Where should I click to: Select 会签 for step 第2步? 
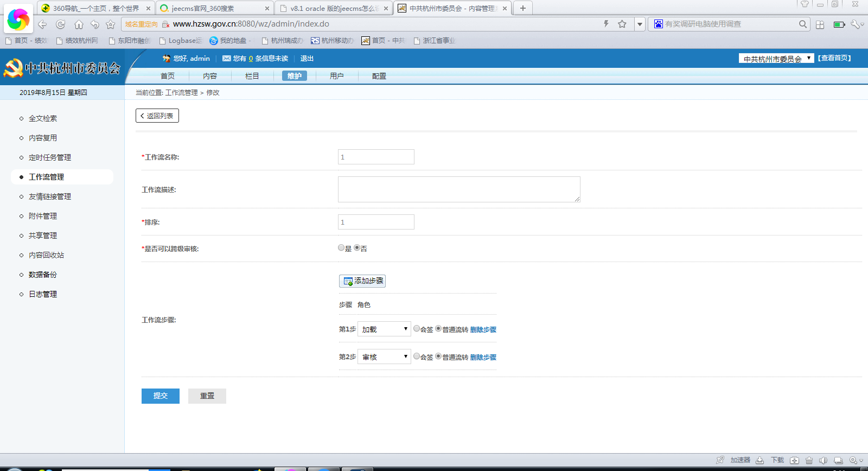click(417, 356)
